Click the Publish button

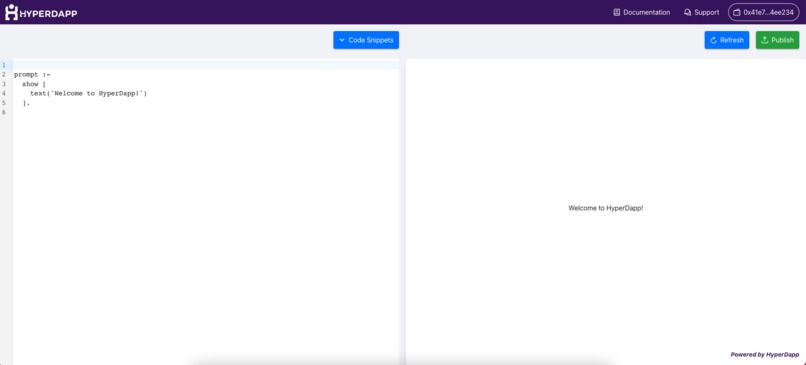[x=777, y=40]
